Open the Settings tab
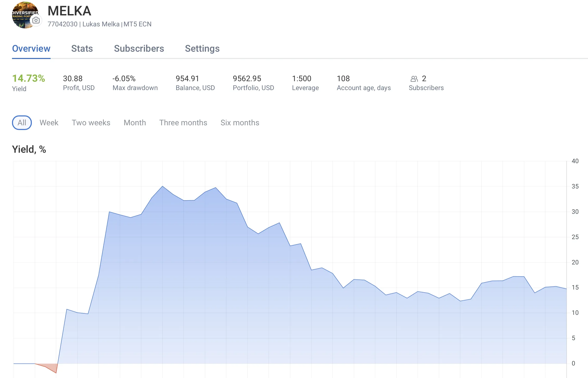The width and height of the screenshot is (588, 378). (202, 49)
